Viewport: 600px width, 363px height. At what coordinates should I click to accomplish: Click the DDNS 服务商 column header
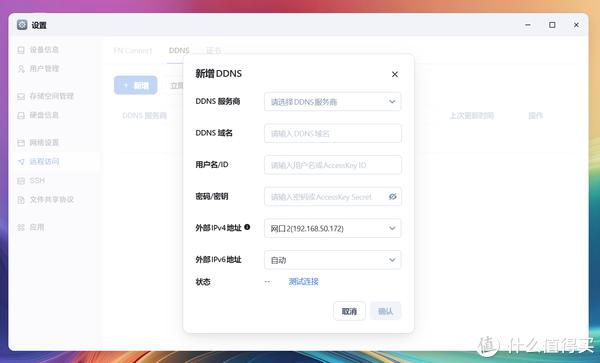tap(144, 116)
